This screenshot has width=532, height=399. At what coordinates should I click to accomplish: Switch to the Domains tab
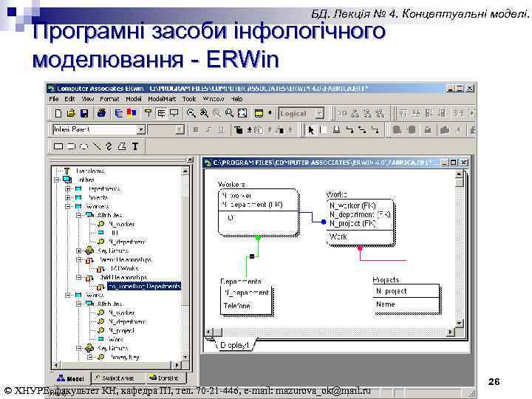point(165,378)
